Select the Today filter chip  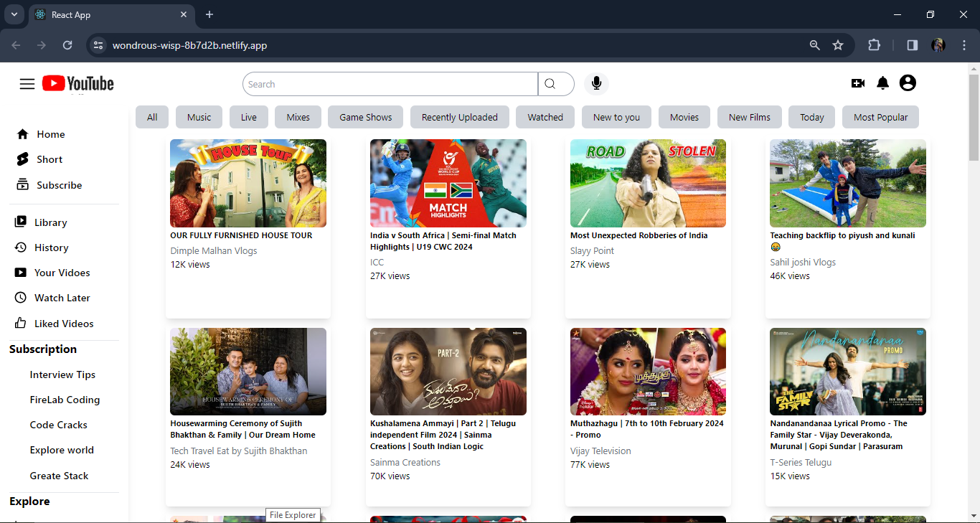tap(812, 117)
